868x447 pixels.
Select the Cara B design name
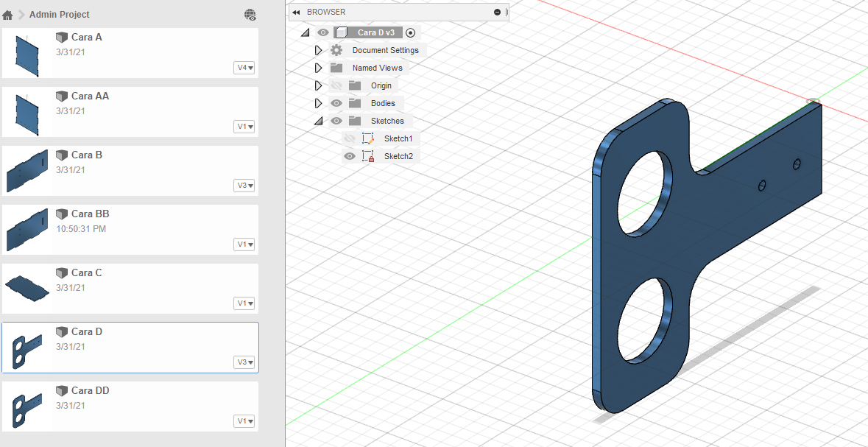click(86, 155)
